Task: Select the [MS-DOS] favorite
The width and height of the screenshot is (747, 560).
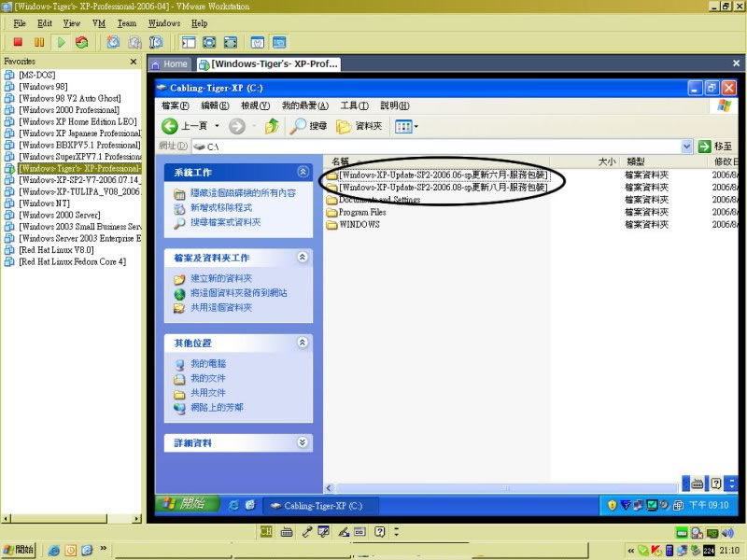Action: coord(37,75)
